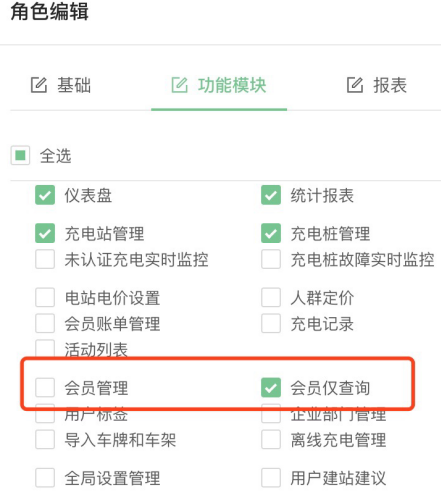Uncheck the 仪表盘 checkbox
The height and width of the screenshot is (499, 441).
click(x=45, y=195)
